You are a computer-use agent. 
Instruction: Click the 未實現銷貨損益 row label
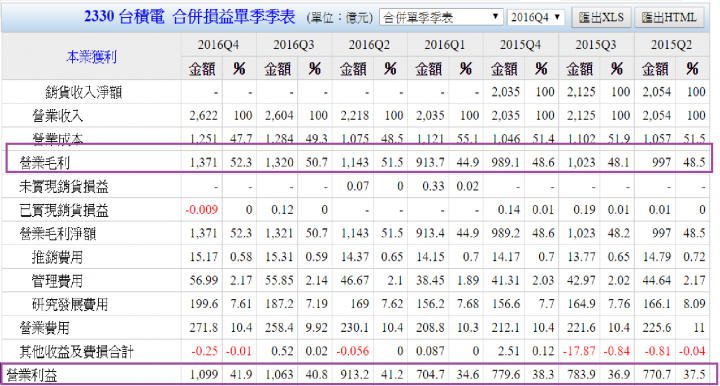64,186
